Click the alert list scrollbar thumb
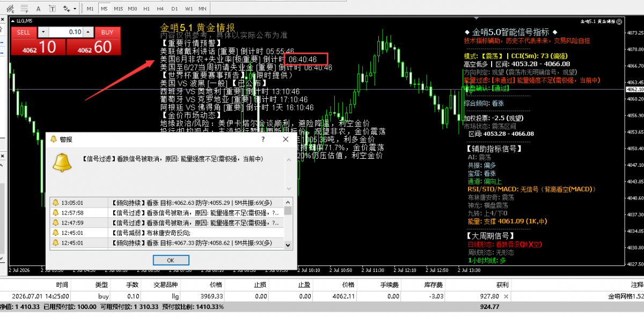Screen dimensions: 644x317 288,210
